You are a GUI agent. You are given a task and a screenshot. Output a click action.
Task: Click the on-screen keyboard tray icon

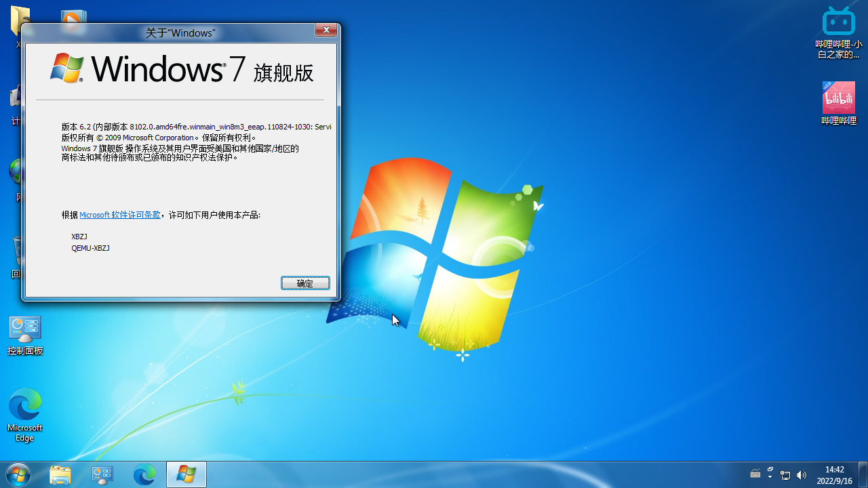tap(755, 474)
